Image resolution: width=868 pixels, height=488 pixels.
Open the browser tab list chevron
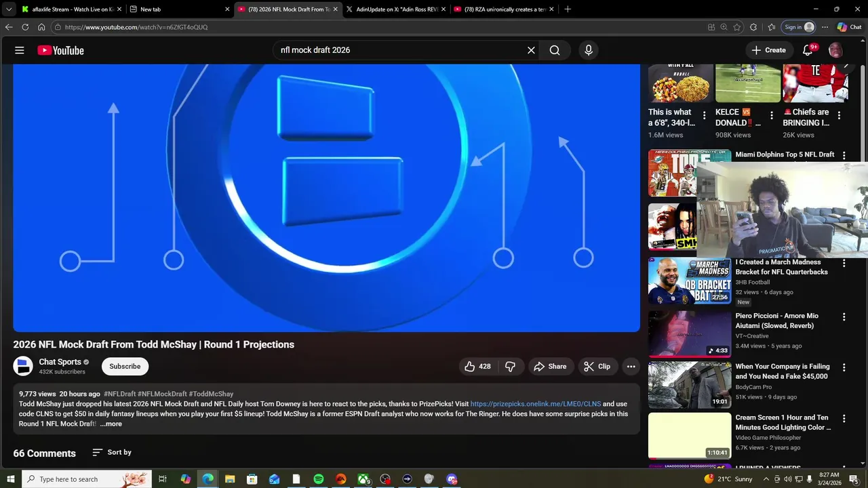tap(9, 9)
